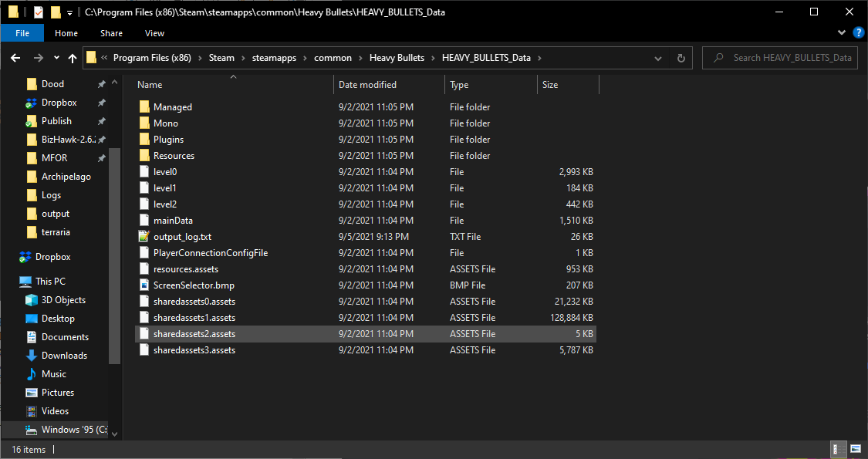Open the Share ribbon tab
Viewport: 868px width, 459px height.
[111, 33]
